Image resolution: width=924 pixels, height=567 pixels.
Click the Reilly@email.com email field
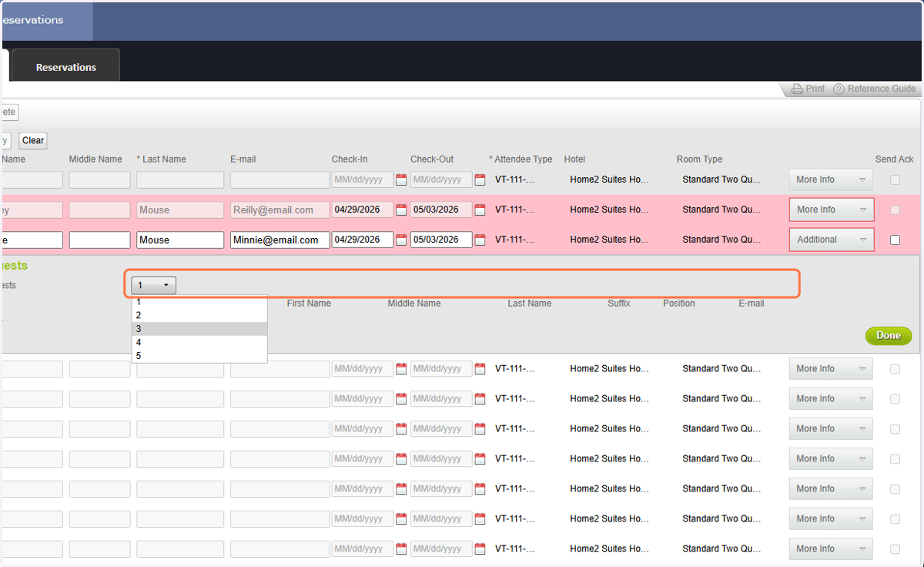pyautogui.click(x=280, y=210)
